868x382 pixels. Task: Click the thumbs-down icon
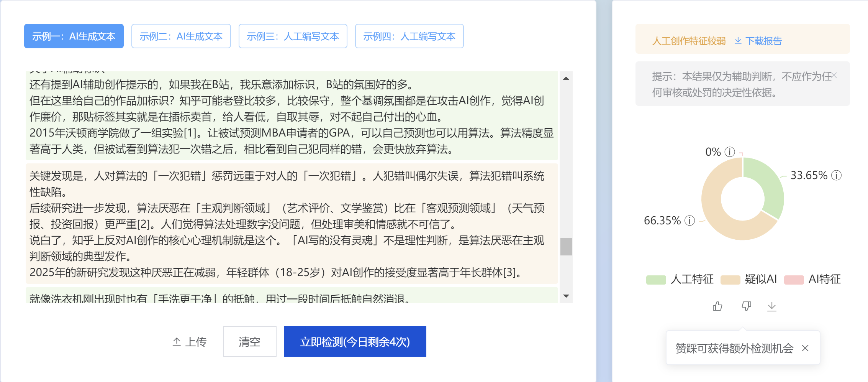click(746, 306)
